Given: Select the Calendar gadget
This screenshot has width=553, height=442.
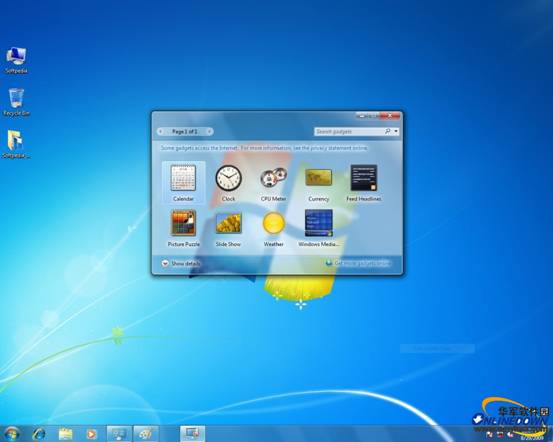Looking at the screenshot, I should point(183,182).
